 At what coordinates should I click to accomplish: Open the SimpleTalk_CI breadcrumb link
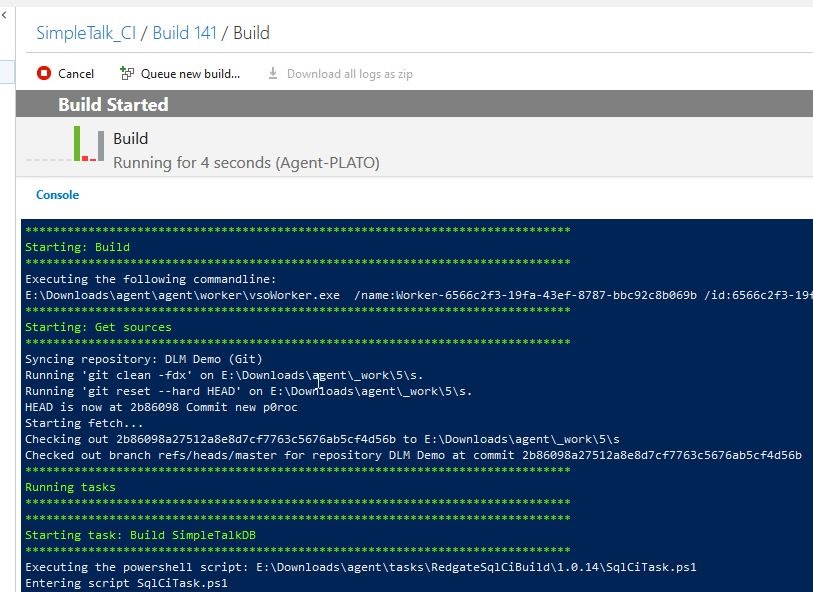click(x=85, y=33)
